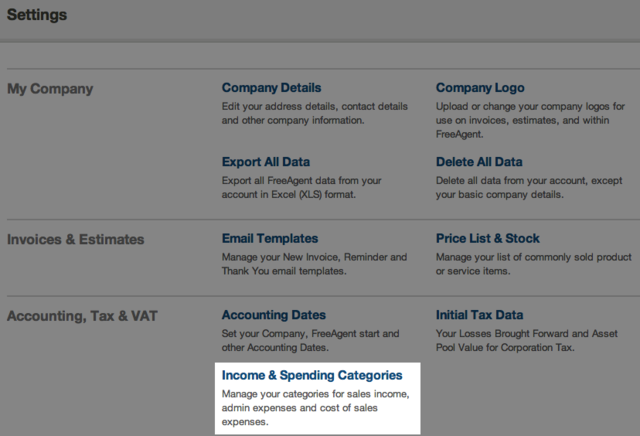Click the 'Manage your New Invoice, Reminder' description
This screenshot has height=436, width=640.
pos(314,264)
